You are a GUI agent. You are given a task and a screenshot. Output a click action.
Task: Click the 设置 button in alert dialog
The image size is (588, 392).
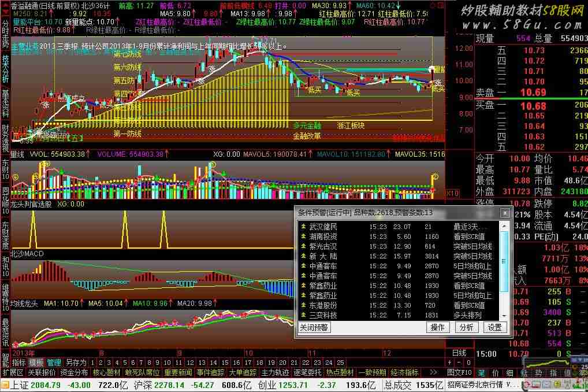coord(494,327)
